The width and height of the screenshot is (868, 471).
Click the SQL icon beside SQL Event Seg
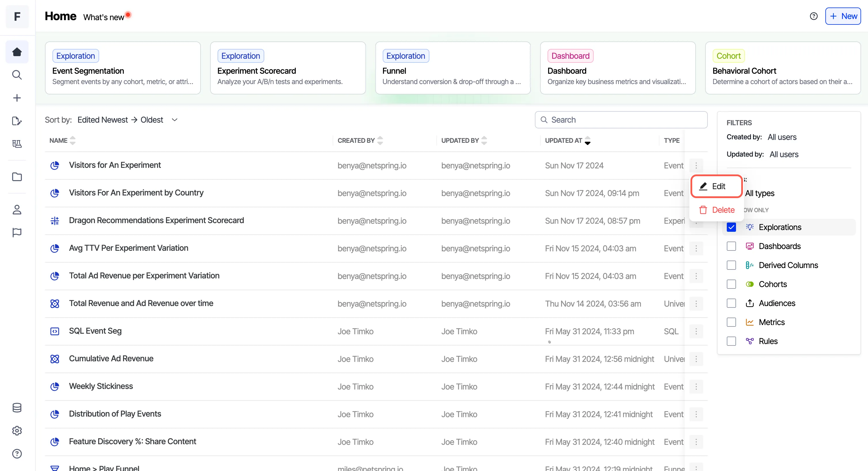(x=54, y=331)
